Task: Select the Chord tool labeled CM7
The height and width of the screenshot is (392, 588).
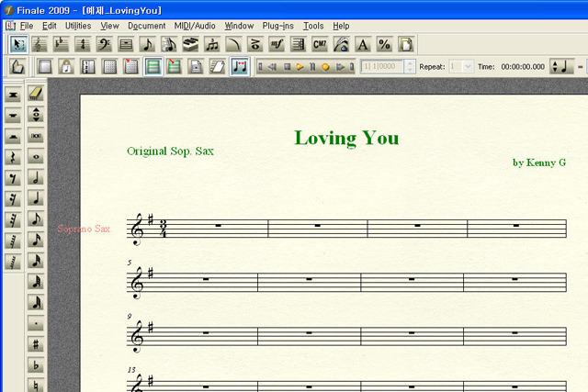Action: coord(320,44)
